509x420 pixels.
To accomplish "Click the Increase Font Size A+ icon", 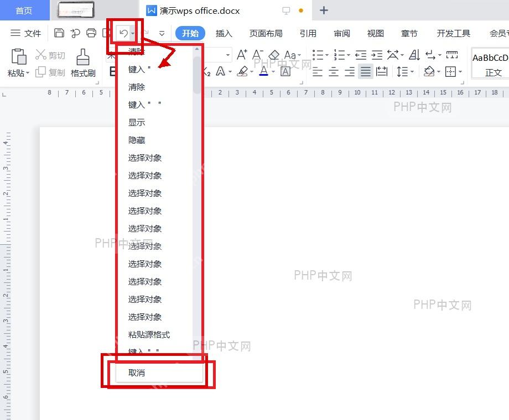I will coord(242,55).
